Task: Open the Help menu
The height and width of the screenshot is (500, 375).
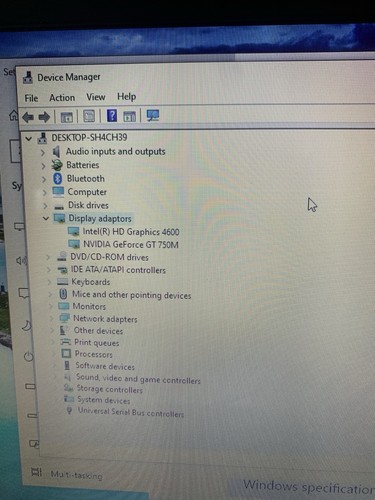Action: (x=127, y=97)
